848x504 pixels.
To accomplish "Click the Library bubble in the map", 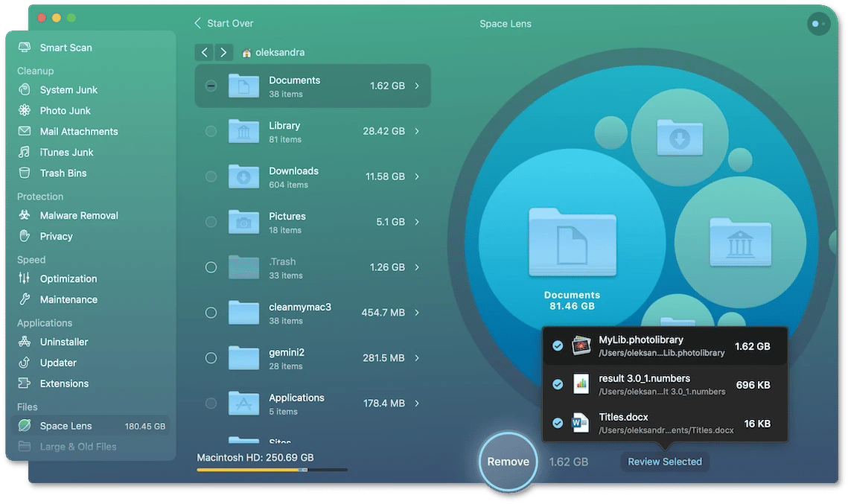I will click(x=740, y=242).
